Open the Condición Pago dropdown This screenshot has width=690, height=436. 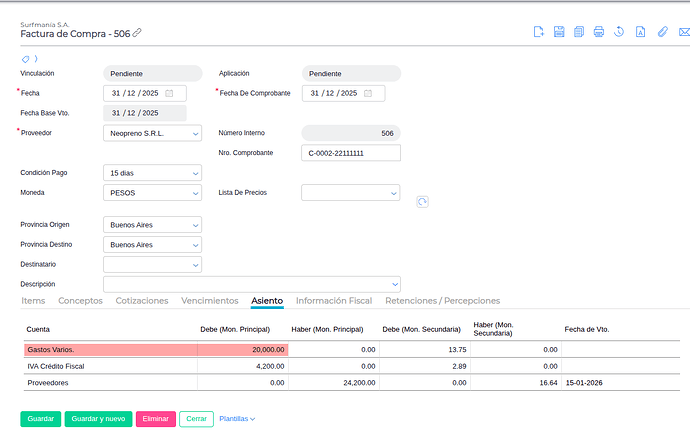pos(152,173)
